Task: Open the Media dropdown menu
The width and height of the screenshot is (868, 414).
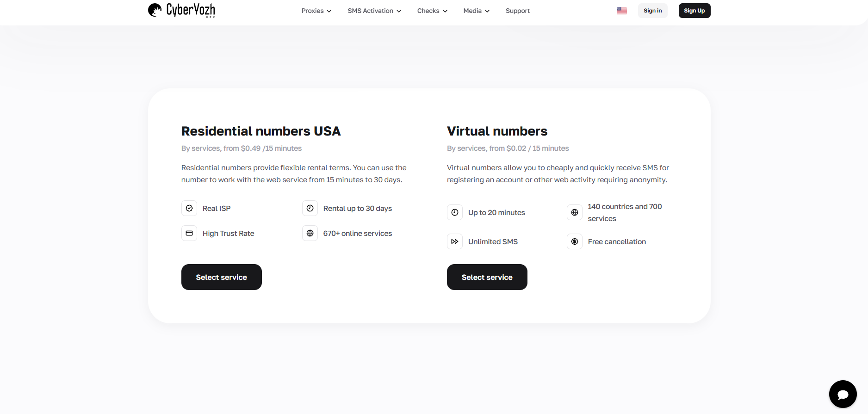Action: tap(476, 11)
